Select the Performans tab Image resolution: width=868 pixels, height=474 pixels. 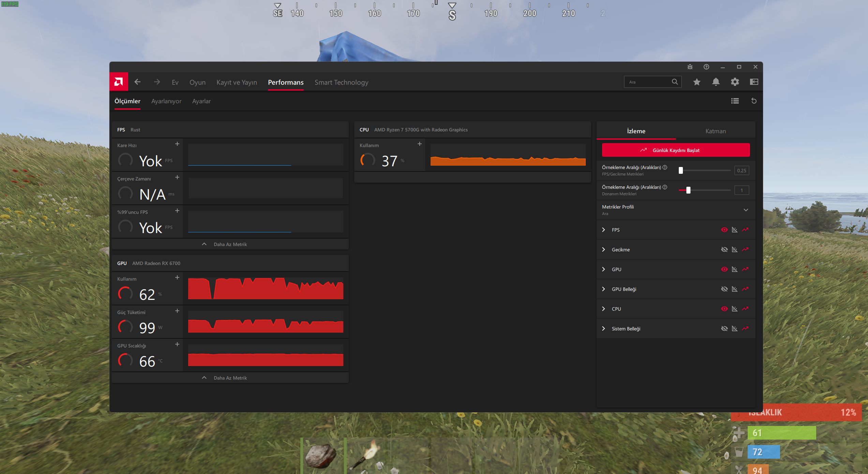click(286, 82)
